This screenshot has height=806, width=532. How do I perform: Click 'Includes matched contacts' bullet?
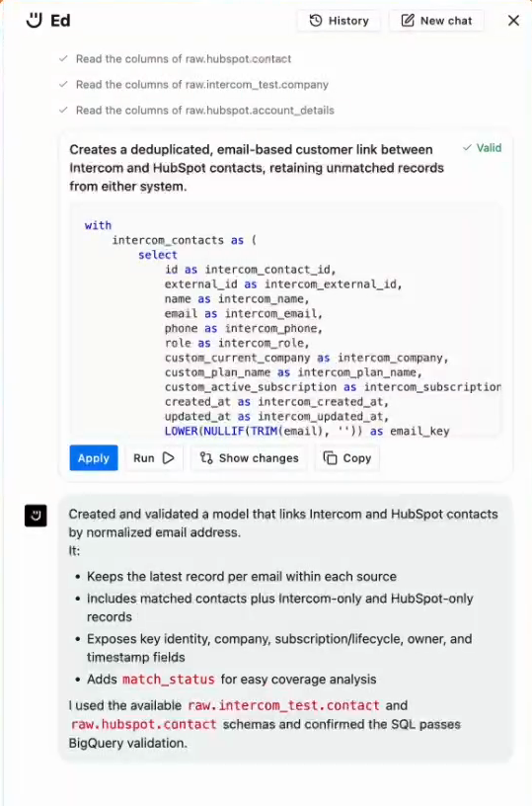pyautogui.click(x=280, y=607)
